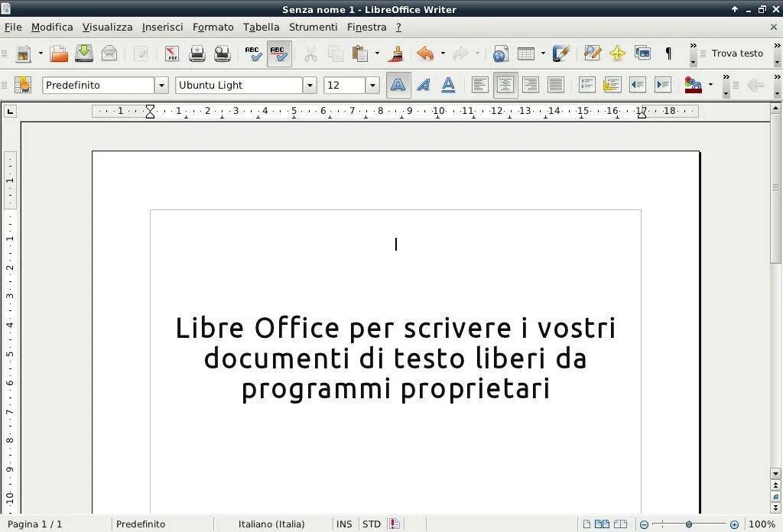Screen dimensions: 783x532
Task: Select the Clone Formatting paintbrush
Action: click(x=396, y=54)
